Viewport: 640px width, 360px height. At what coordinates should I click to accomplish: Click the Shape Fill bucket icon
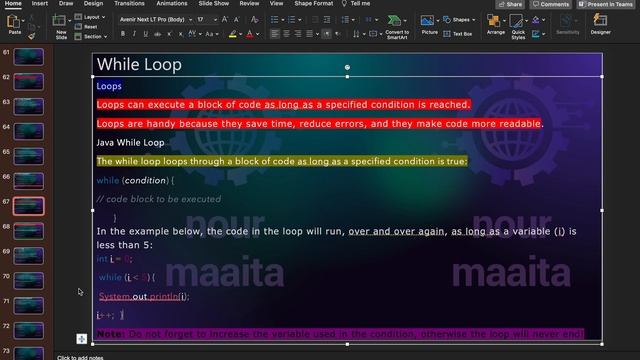click(x=536, y=20)
